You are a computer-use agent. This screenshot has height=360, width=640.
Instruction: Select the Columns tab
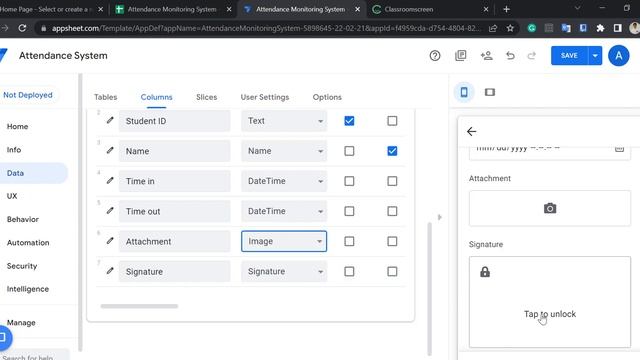(156, 97)
